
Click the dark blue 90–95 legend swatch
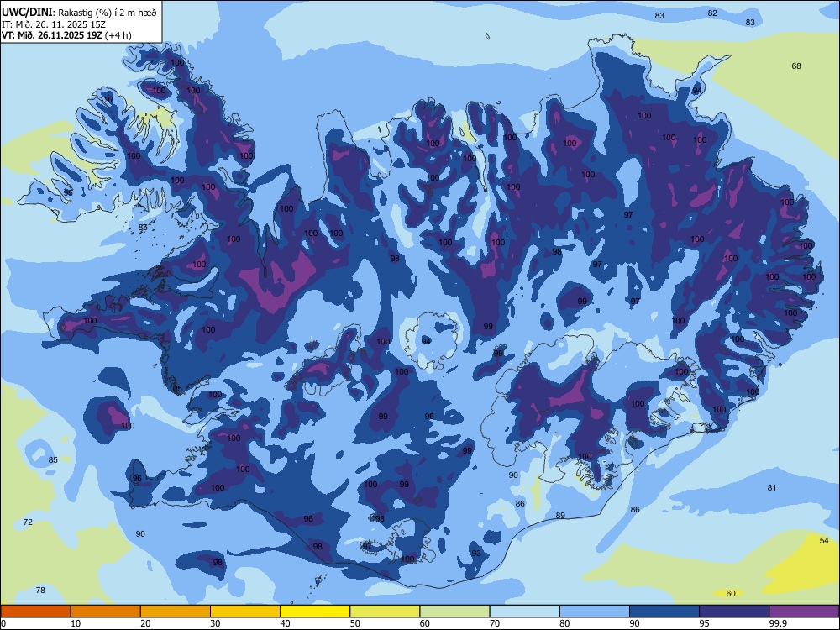(664, 612)
